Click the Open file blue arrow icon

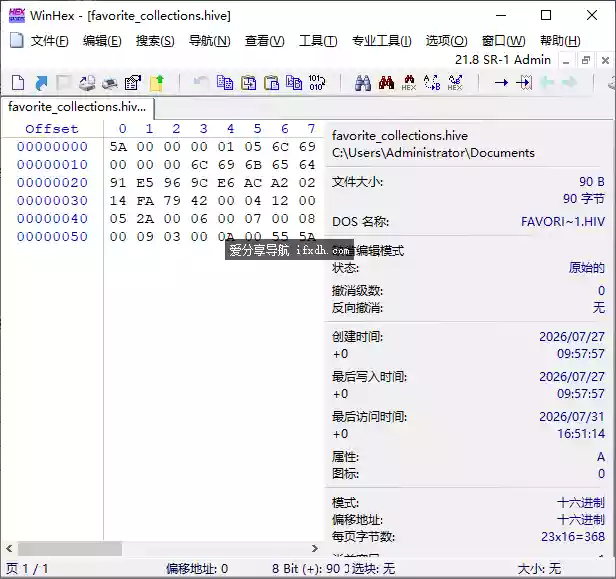coord(41,83)
